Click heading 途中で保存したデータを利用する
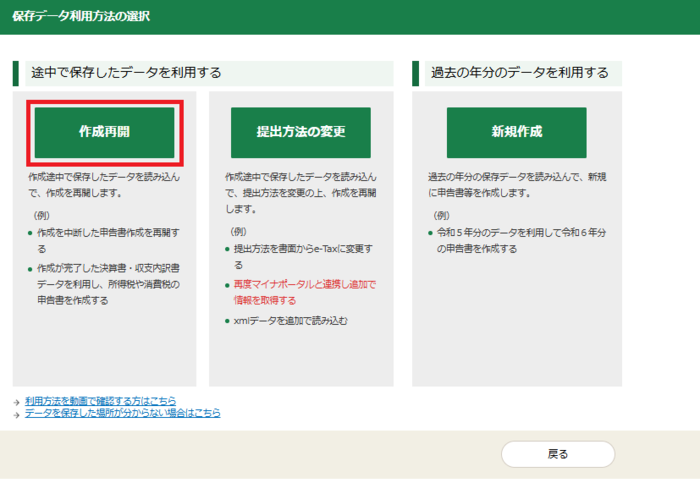Image resolution: width=700 pixels, height=483 pixels. (126, 73)
